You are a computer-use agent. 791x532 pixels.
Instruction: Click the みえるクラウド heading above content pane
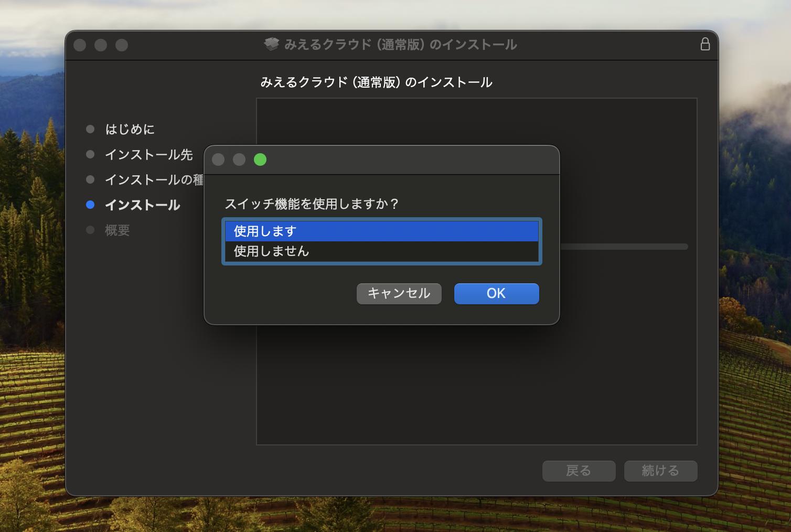tap(377, 82)
